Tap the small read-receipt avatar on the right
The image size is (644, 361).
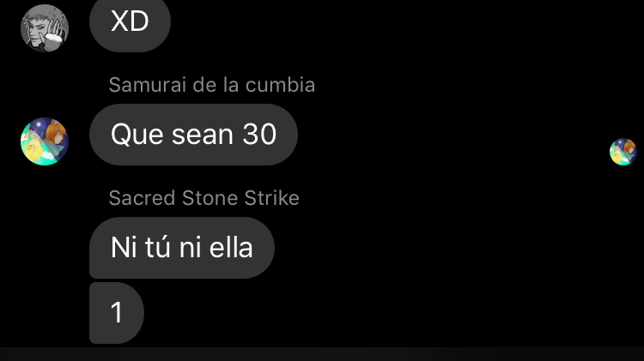click(x=623, y=152)
